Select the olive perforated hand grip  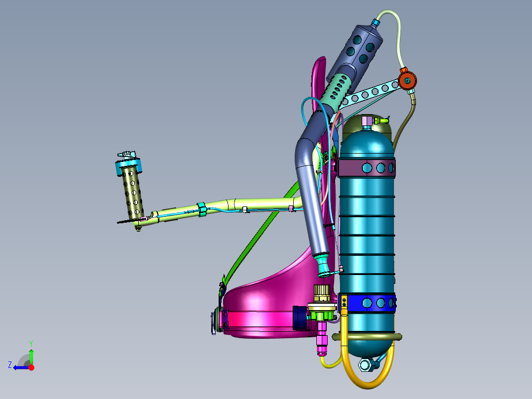(132, 193)
